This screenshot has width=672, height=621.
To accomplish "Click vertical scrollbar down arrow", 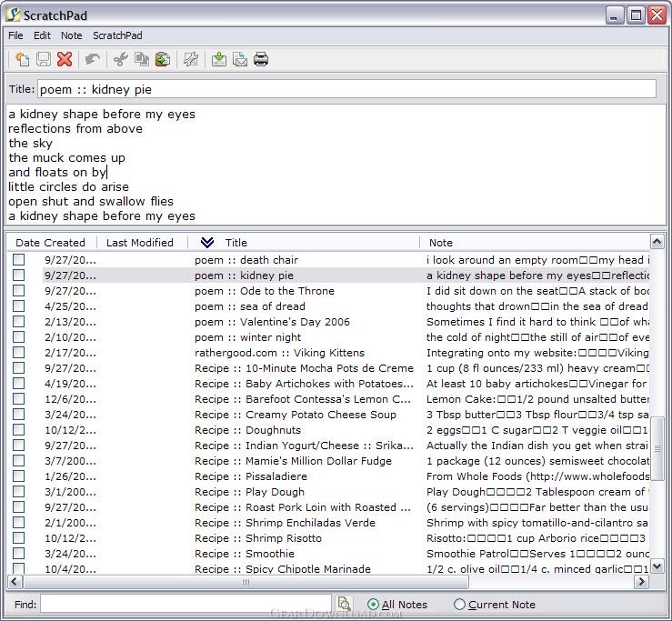I will (657, 566).
